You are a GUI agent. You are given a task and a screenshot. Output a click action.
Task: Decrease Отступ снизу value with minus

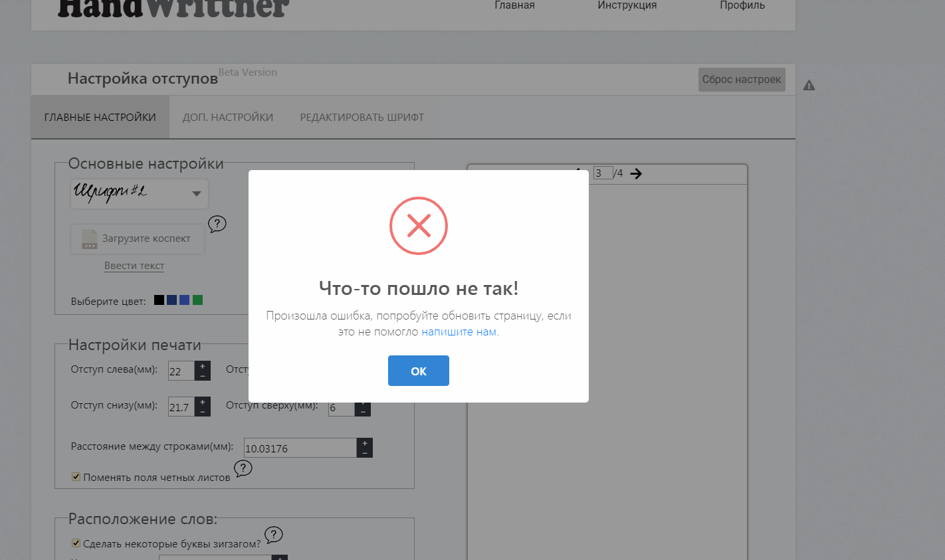coord(203,412)
